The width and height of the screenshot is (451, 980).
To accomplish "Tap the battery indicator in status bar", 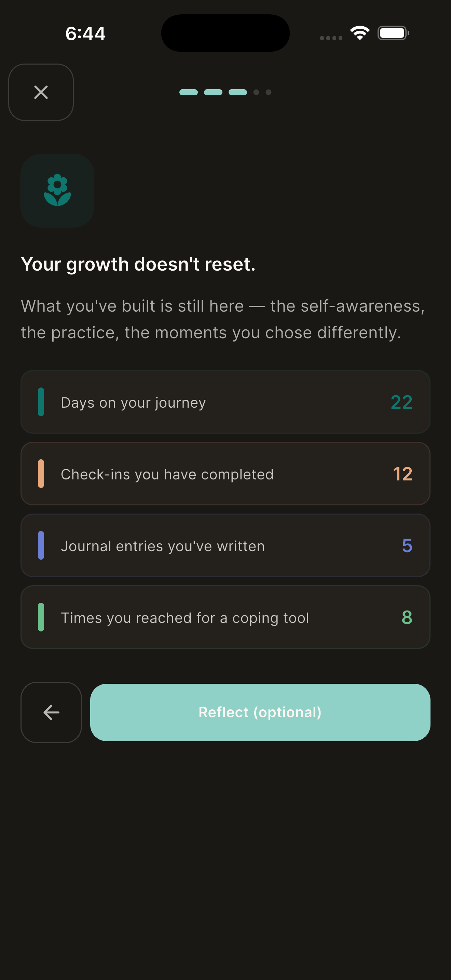I will click(x=393, y=33).
